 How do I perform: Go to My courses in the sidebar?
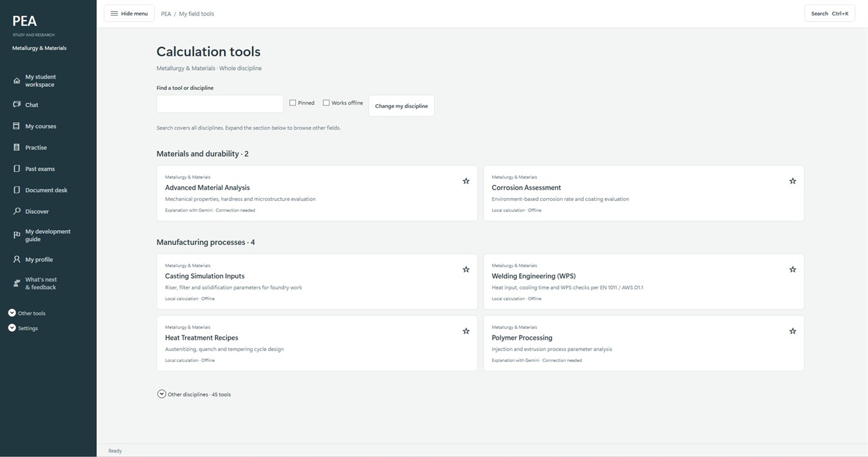click(x=40, y=126)
